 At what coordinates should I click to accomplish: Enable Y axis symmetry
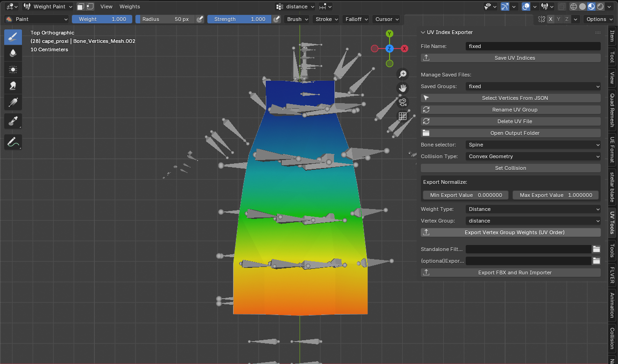(559, 19)
